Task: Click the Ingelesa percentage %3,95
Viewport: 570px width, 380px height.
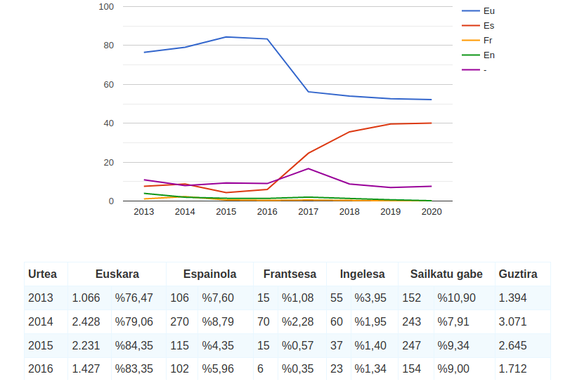Action: [x=374, y=298]
